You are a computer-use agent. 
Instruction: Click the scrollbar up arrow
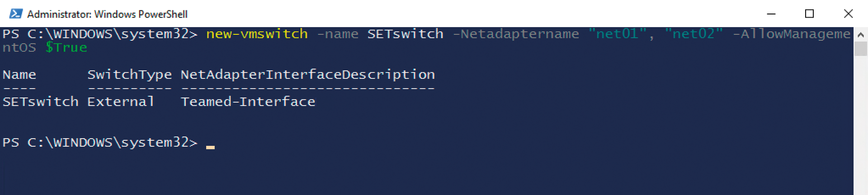pos(861,34)
